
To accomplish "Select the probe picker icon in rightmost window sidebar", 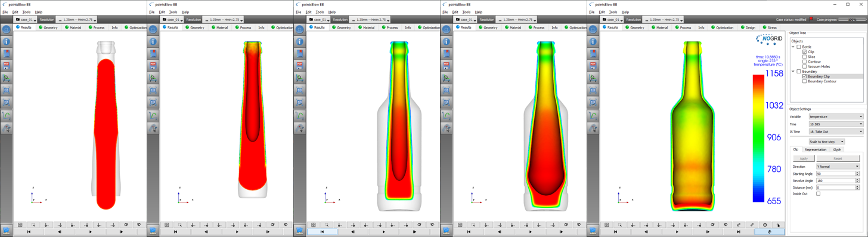I will (593, 128).
